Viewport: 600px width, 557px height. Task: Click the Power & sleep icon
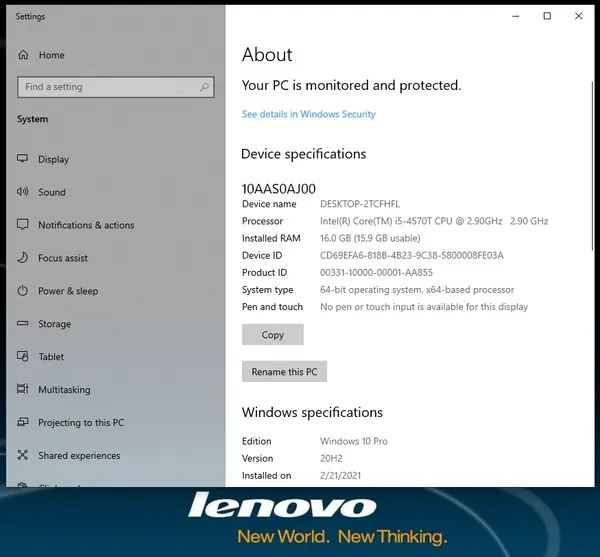point(23,290)
